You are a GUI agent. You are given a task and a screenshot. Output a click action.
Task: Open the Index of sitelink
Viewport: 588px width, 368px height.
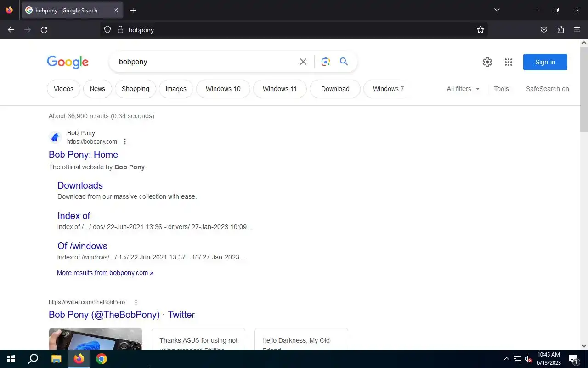73,216
